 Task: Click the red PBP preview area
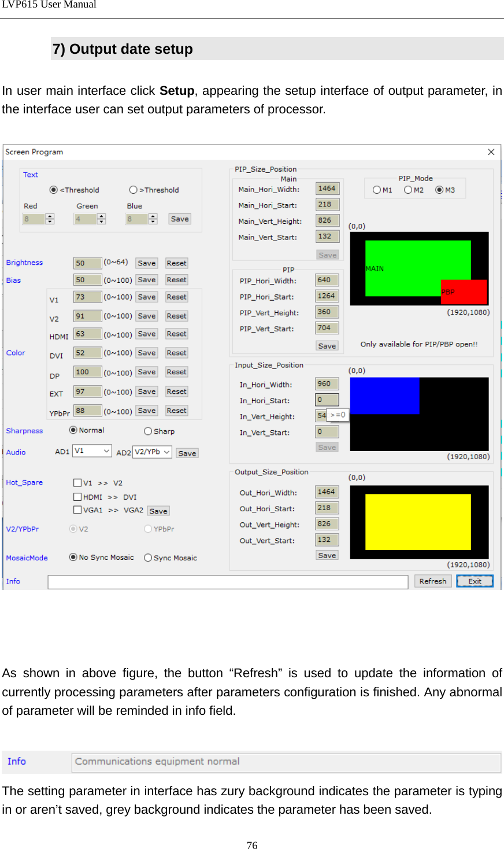(x=464, y=292)
